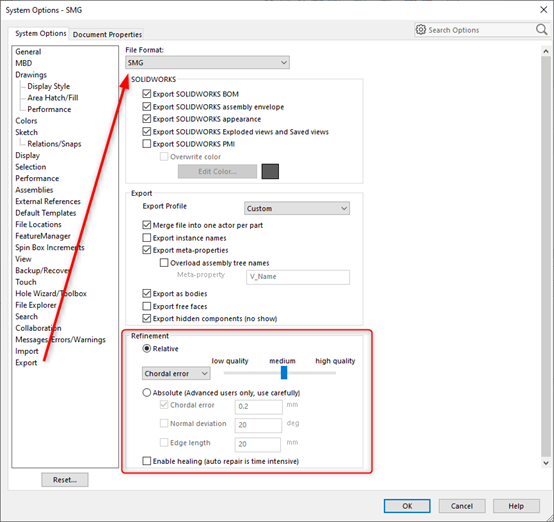Open the Display category
The width and height of the screenshot is (554, 522).
27,156
